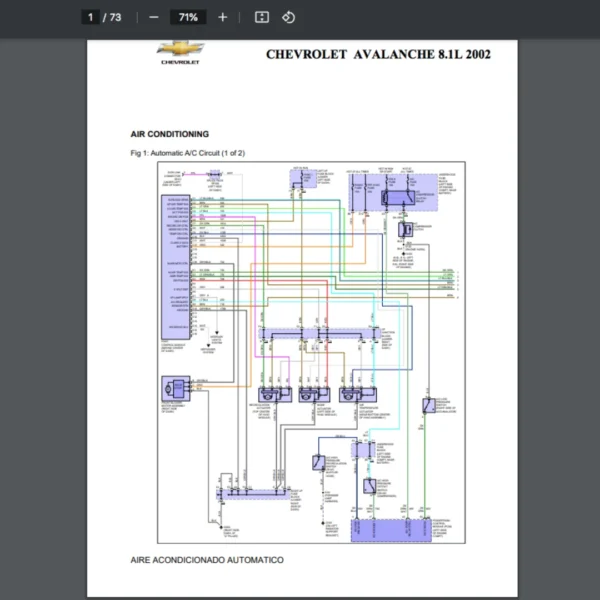Click the CHEVROLET AVALANCHE 8.1L 2002 title
This screenshot has width=600, height=600.
[x=378, y=54]
